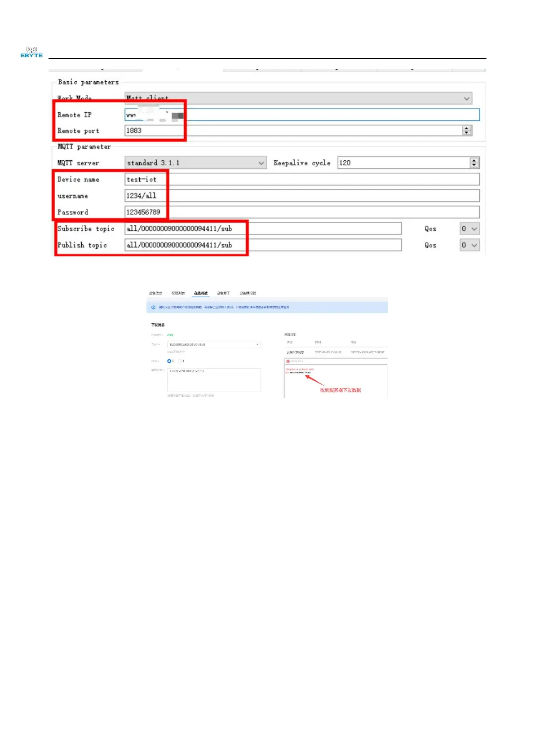
Task: Click the 下发消息 section heading
Action: pos(158,325)
